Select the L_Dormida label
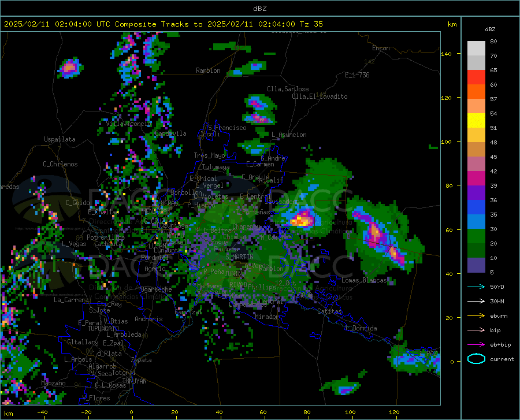520x420 pixels. 361,328
